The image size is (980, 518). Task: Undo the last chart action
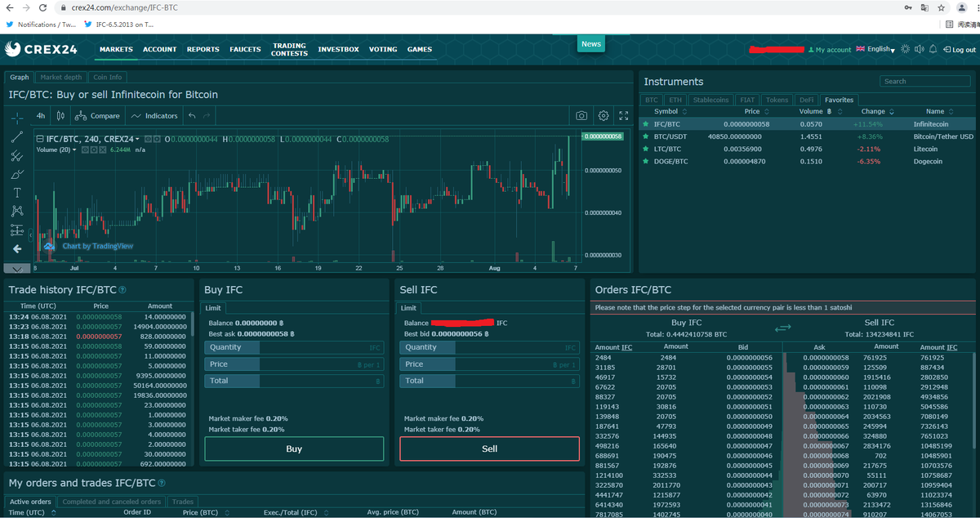192,116
